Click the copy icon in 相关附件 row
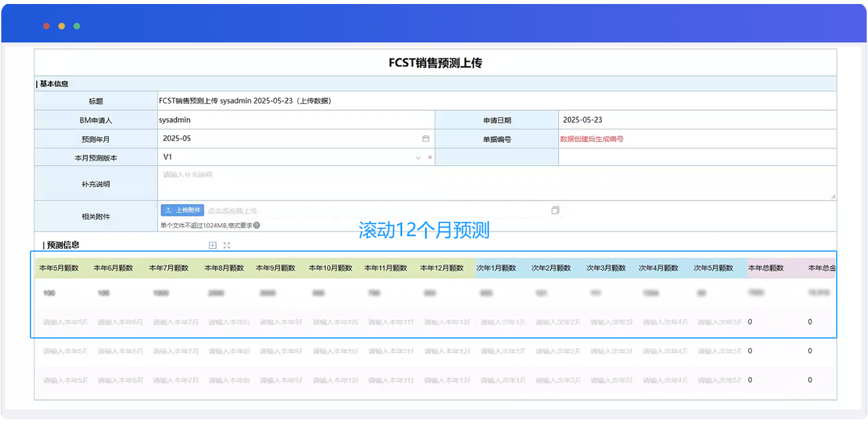Viewport: 868px width, 426px height. [555, 210]
